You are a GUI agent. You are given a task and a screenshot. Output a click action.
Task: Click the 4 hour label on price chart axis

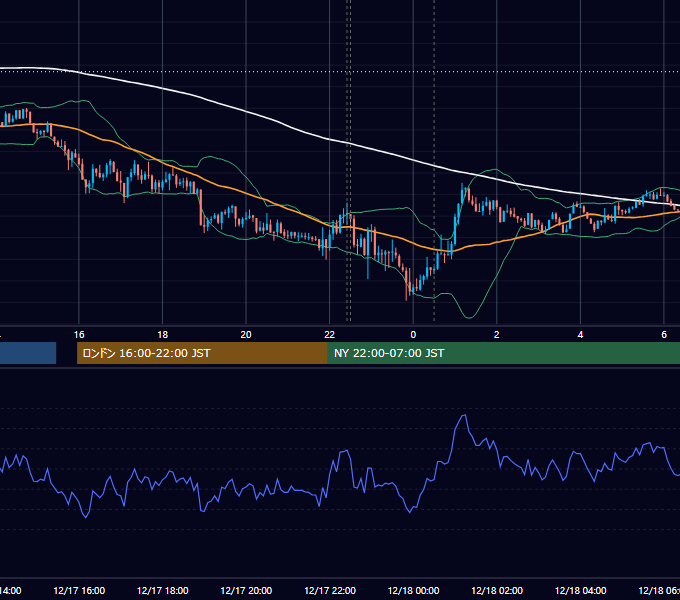[x=580, y=335]
